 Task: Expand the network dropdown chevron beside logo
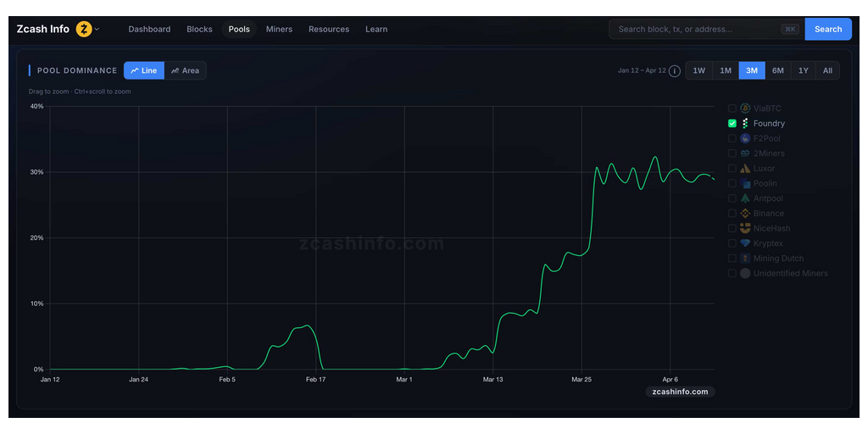(97, 29)
